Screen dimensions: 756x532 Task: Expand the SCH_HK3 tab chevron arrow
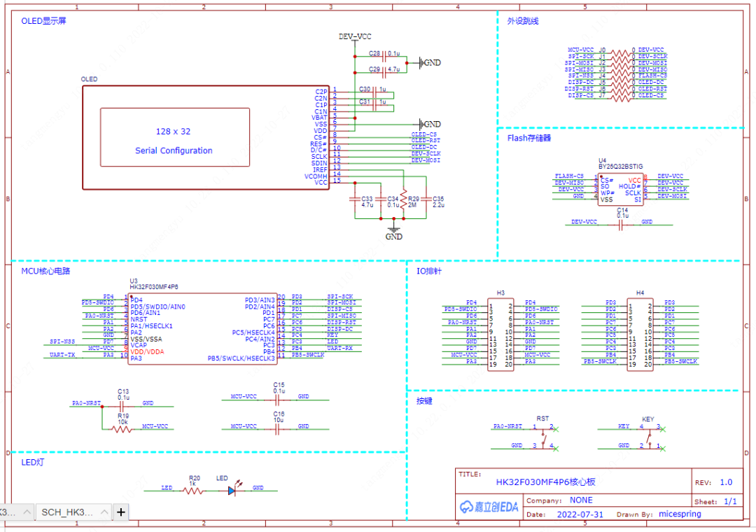102,512
